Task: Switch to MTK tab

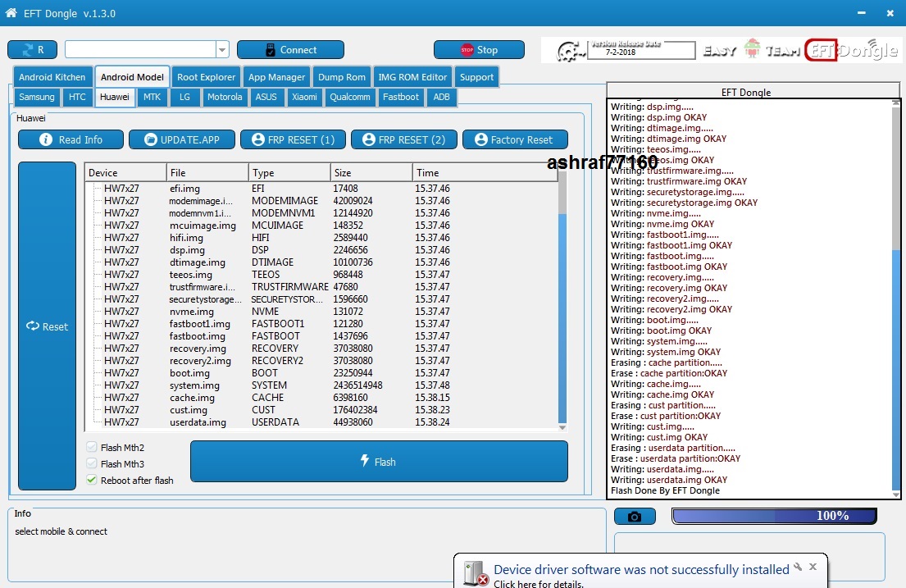Action: pos(152,97)
